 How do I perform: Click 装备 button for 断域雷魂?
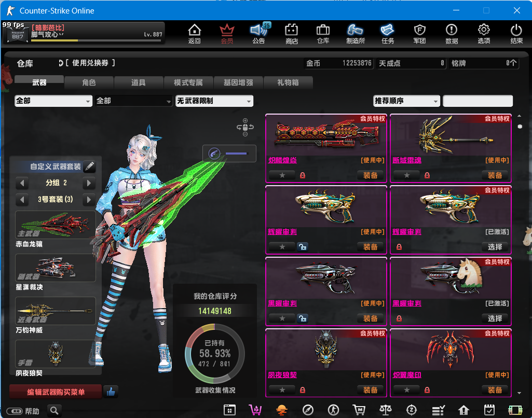point(495,175)
